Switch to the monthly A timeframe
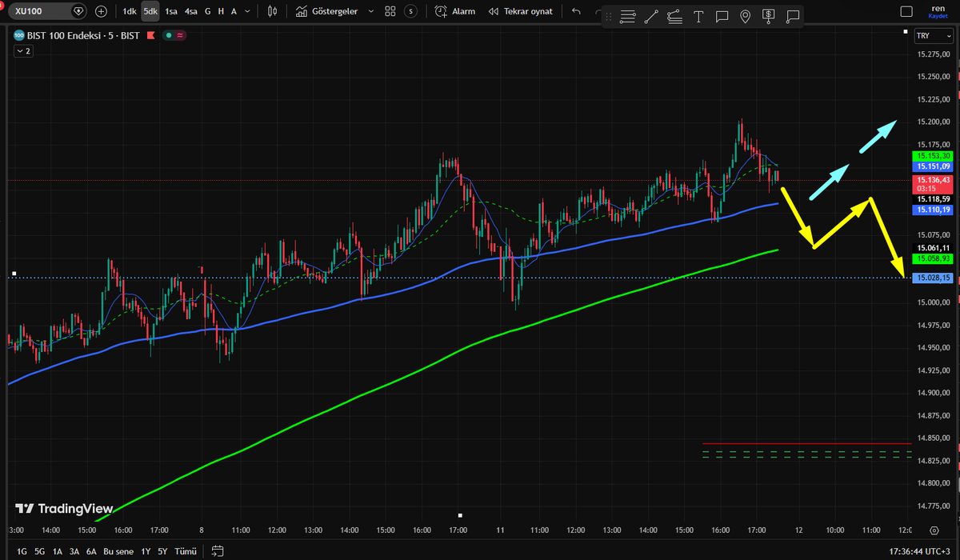 pos(234,11)
